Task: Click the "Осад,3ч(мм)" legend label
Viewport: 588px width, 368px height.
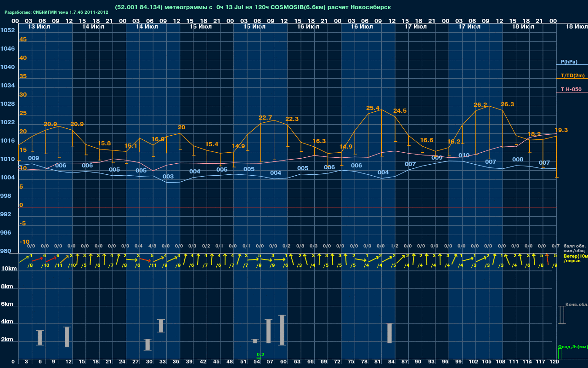Action: pos(573,346)
